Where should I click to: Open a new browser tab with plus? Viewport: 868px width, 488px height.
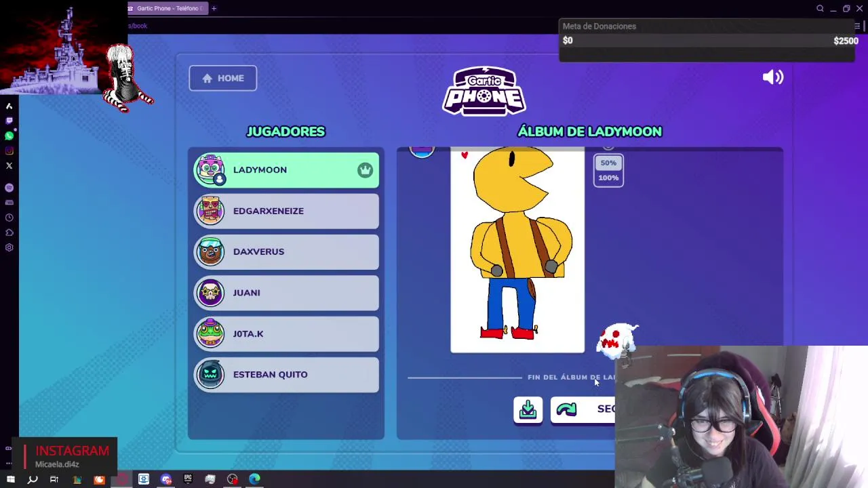tap(214, 8)
